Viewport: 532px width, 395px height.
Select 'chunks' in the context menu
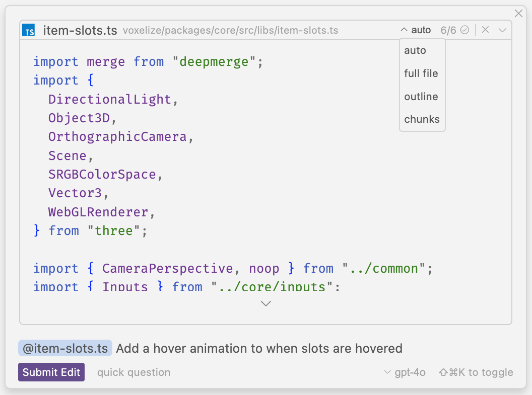coord(422,119)
